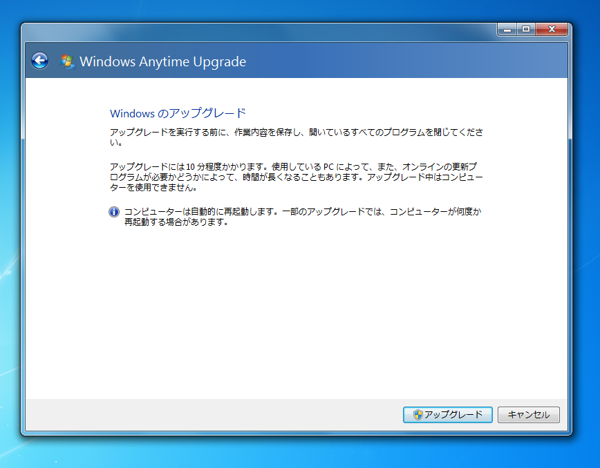Click the note 'コンピューターは自動的に再起動します'
Screen dimensions: 600x468
(302, 217)
